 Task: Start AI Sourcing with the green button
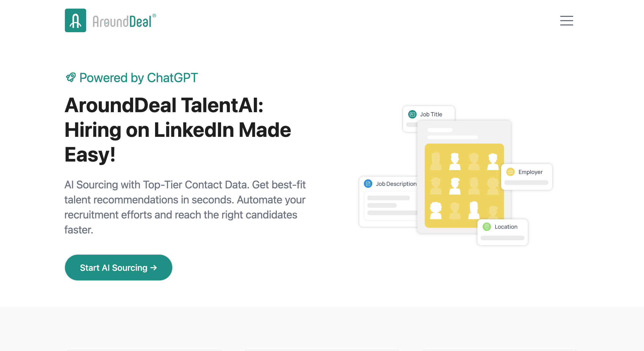coord(118,268)
